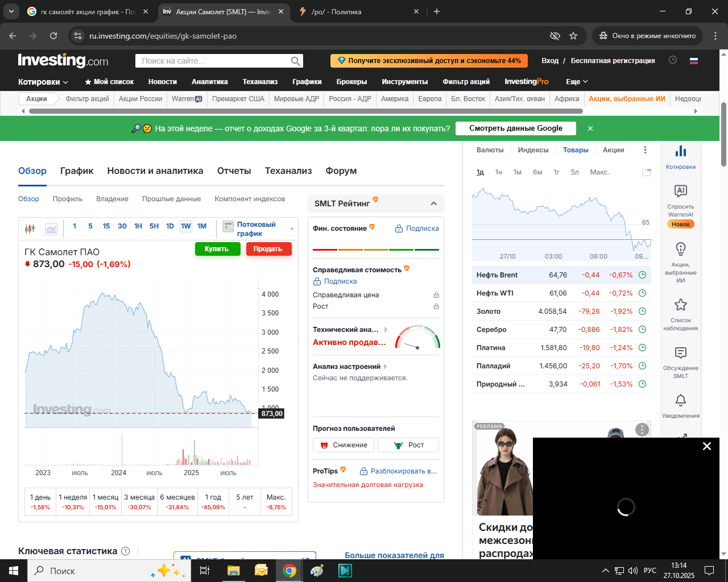Click the red Продать button

pyautogui.click(x=268, y=249)
